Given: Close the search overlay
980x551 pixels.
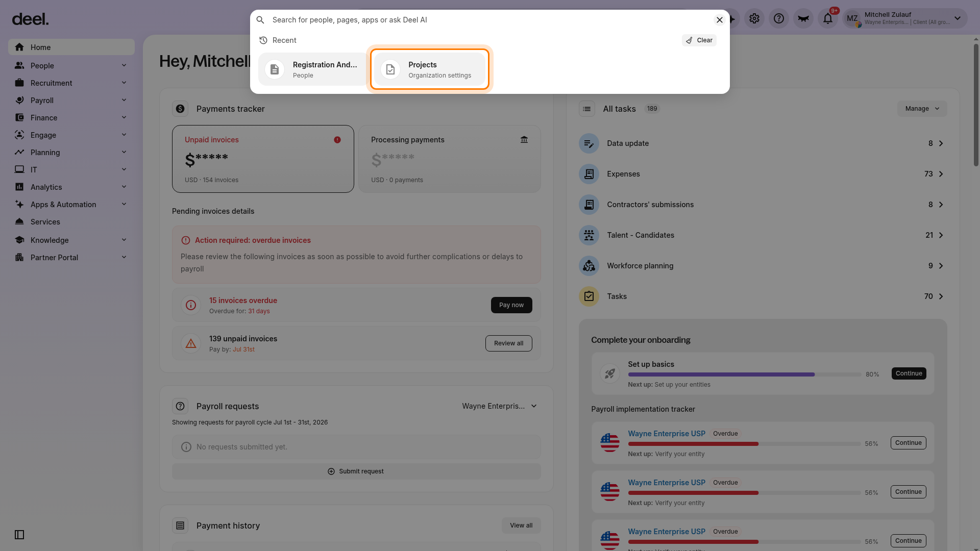Looking at the screenshot, I should (x=720, y=20).
